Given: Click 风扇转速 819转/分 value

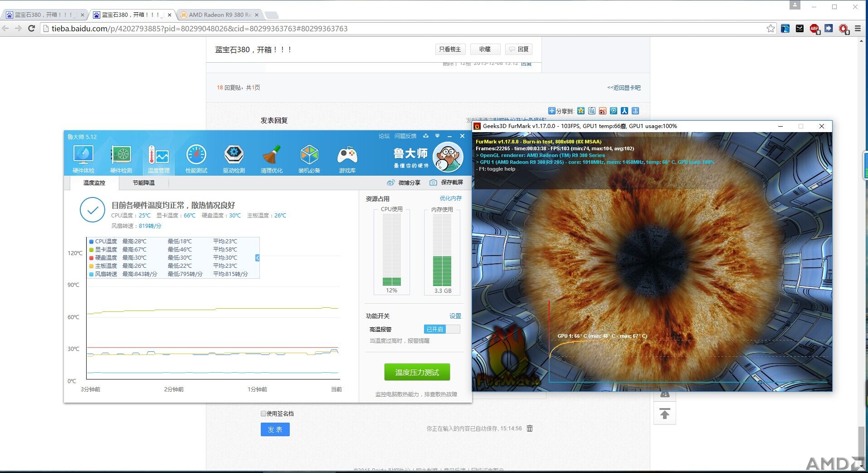Looking at the screenshot, I should coord(150,226).
